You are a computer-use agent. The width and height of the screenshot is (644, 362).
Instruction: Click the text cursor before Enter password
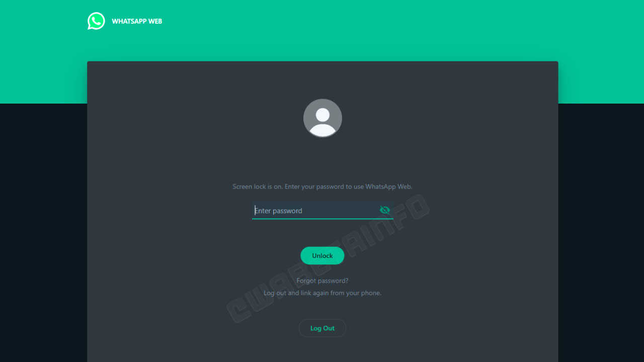(x=255, y=210)
